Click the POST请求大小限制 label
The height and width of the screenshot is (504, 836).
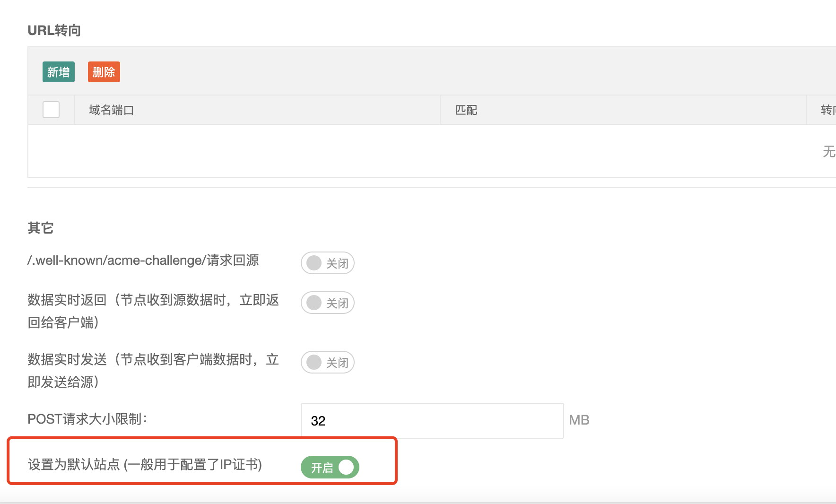point(87,419)
